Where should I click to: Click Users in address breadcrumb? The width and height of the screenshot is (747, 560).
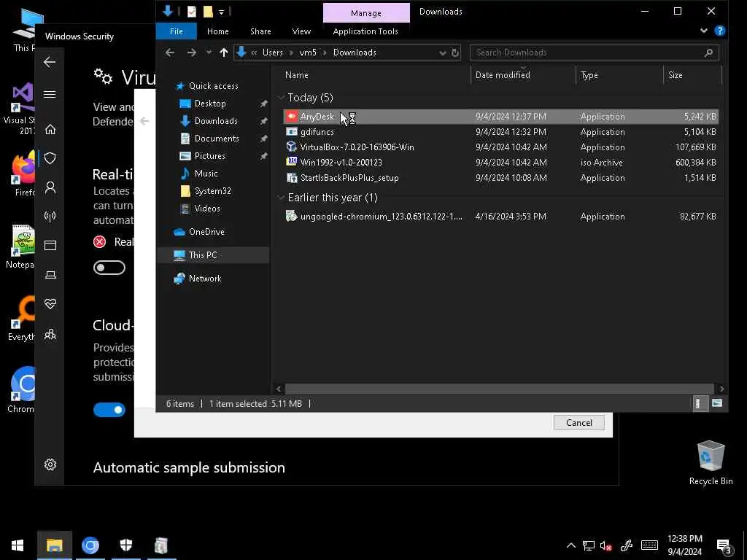pyautogui.click(x=273, y=52)
